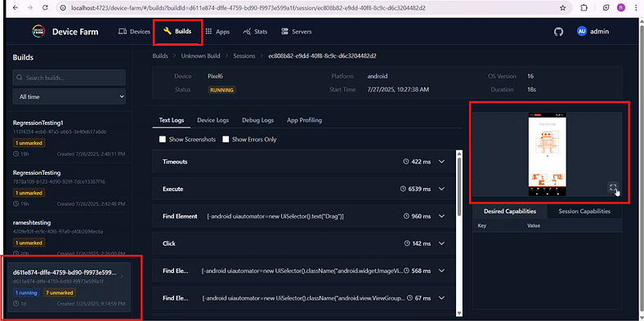The width and height of the screenshot is (644, 321).
Task: Click the 1 unmarked badge under RegressionTesting1
Action: click(x=29, y=143)
